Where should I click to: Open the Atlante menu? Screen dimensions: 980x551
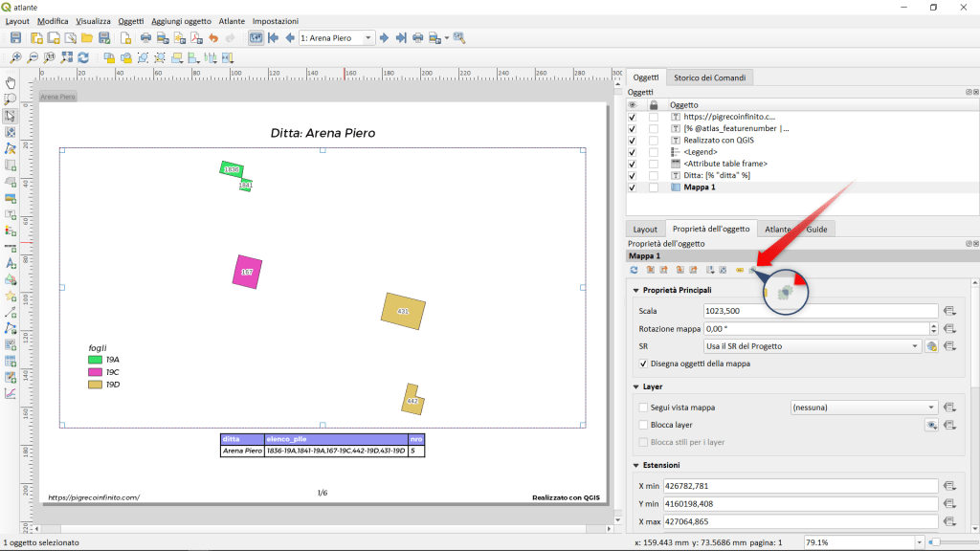(231, 20)
